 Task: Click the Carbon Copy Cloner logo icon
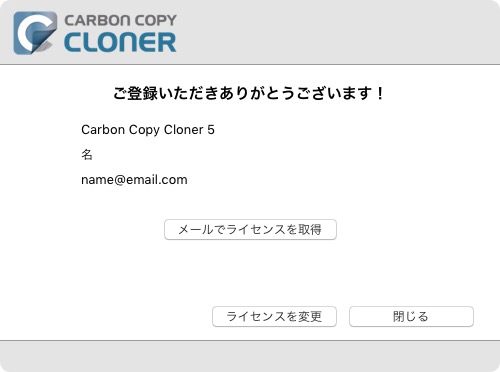click(35, 33)
